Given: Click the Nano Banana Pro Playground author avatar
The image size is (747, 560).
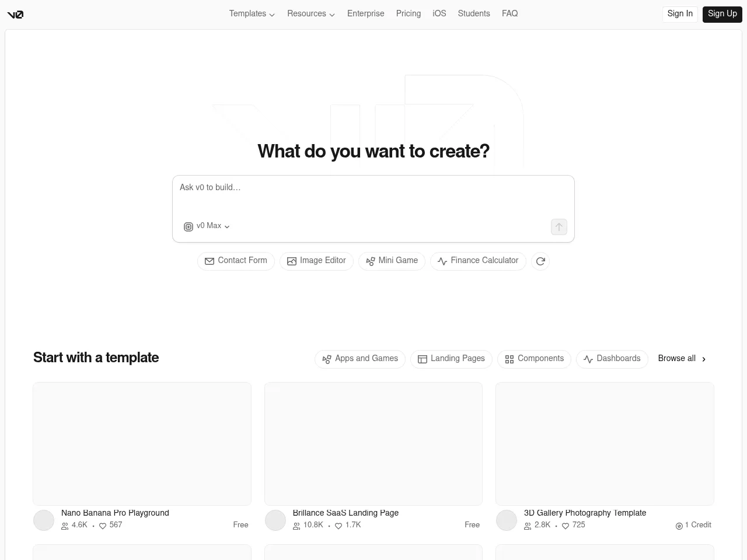Looking at the screenshot, I should point(44,520).
